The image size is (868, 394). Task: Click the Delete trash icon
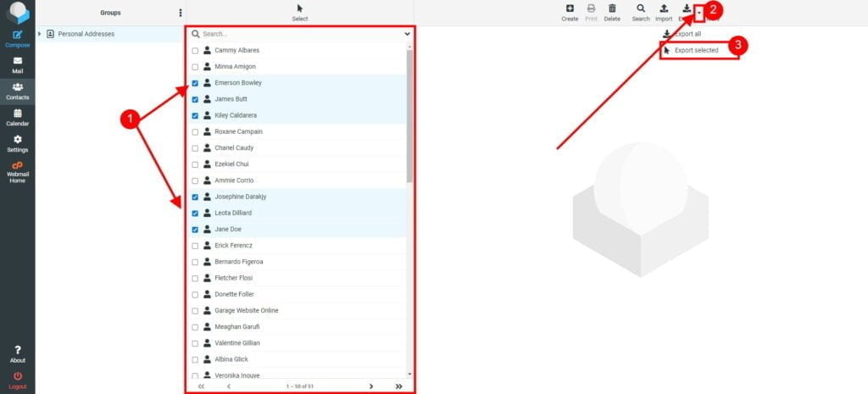point(612,8)
